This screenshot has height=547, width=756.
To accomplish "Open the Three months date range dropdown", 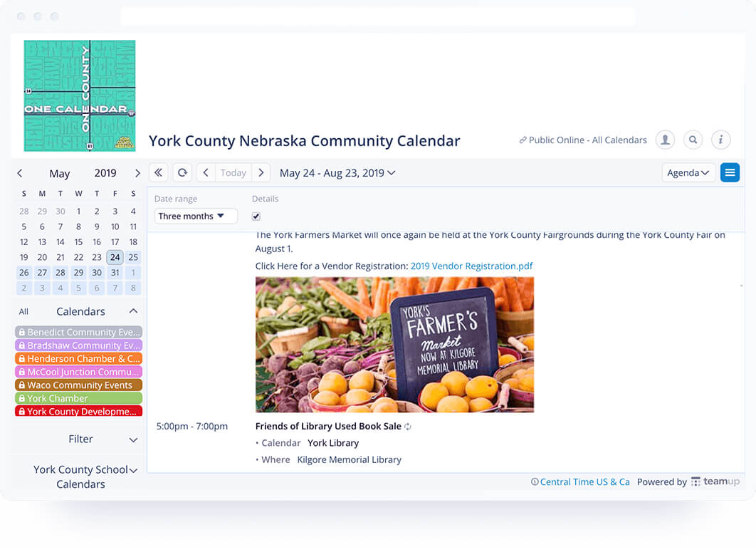I will coord(196,216).
